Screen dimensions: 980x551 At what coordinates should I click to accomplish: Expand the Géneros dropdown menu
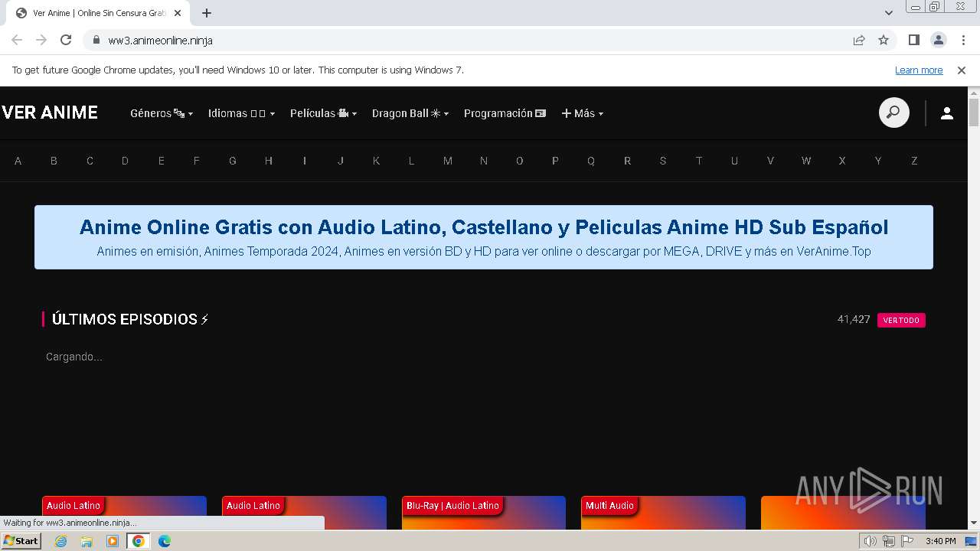click(x=162, y=113)
